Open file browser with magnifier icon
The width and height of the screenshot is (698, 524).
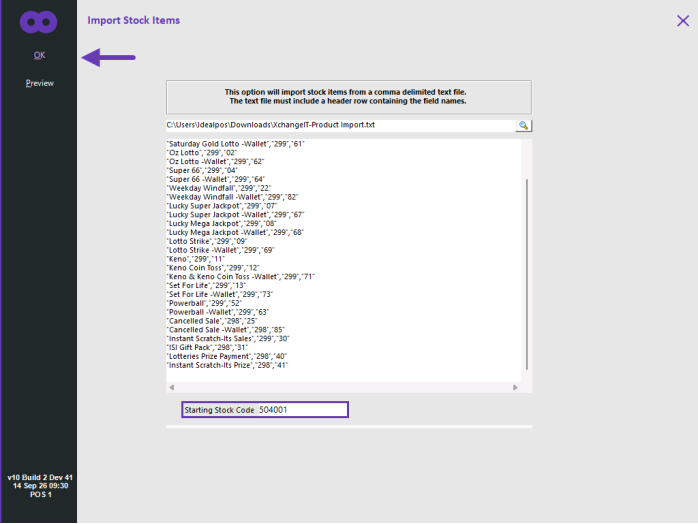pos(524,125)
